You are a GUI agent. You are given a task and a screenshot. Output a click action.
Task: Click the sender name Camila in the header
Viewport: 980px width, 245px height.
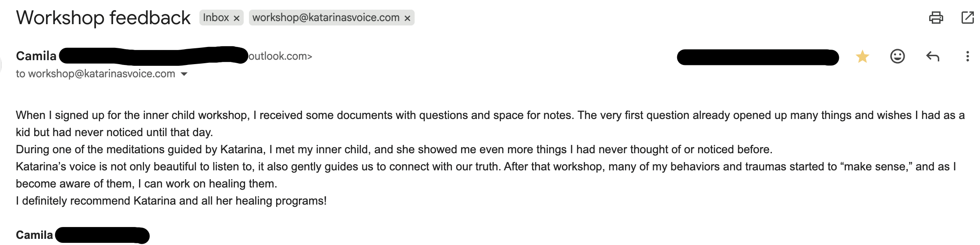36,56
